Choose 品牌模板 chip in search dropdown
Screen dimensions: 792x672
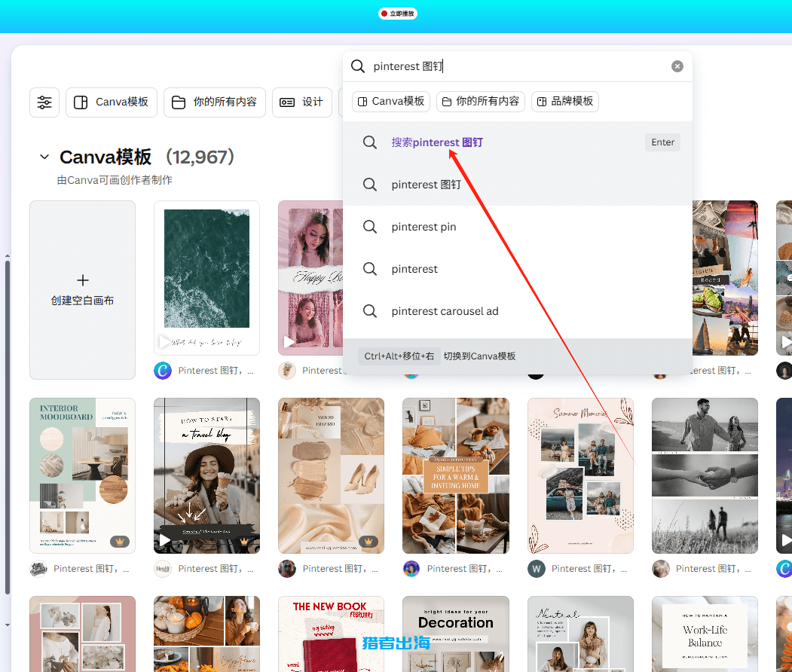565,101
